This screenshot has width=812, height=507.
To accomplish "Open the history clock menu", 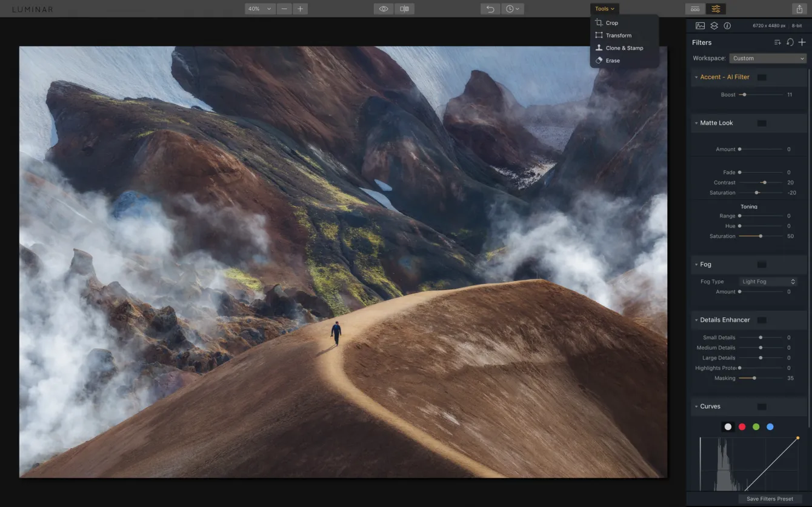I will tap(513, 9).
